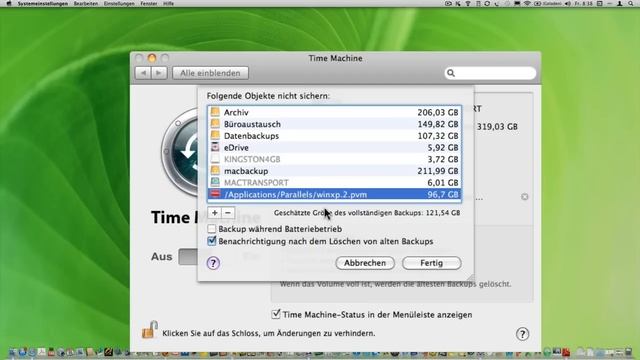
Task: Open the Systemeinstellungen menu
Action: point(43,3)
